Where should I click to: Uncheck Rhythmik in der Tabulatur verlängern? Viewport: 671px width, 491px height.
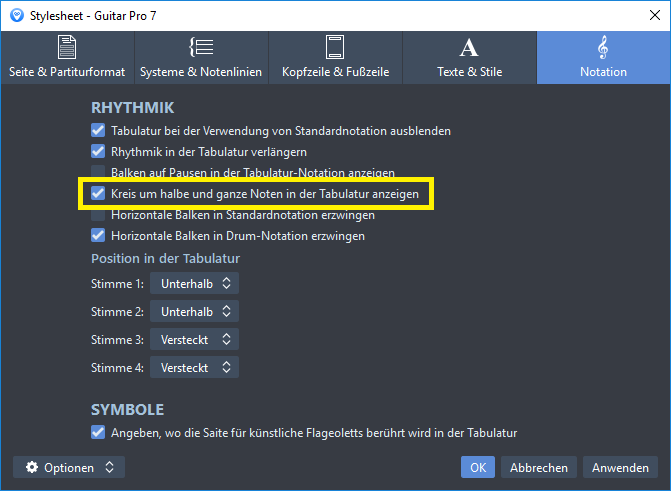98,151
